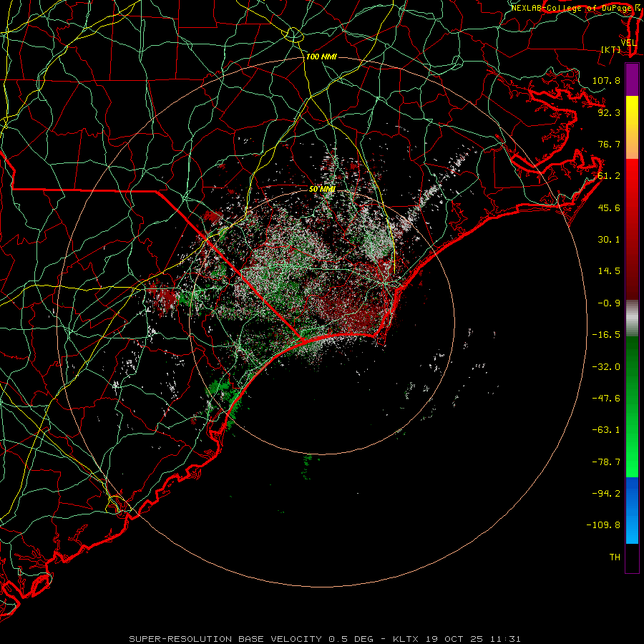Viewport: 644px width, 644px height.
Task: Click the blue segment of the velocity scale
Action: tap(632, 510)
